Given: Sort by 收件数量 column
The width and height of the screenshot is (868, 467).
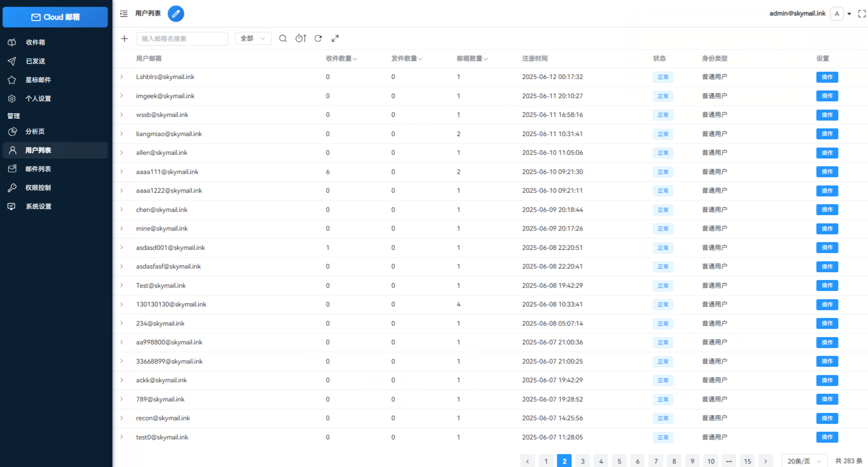Looking at the screenshot, I should click(x=341, y=59).
